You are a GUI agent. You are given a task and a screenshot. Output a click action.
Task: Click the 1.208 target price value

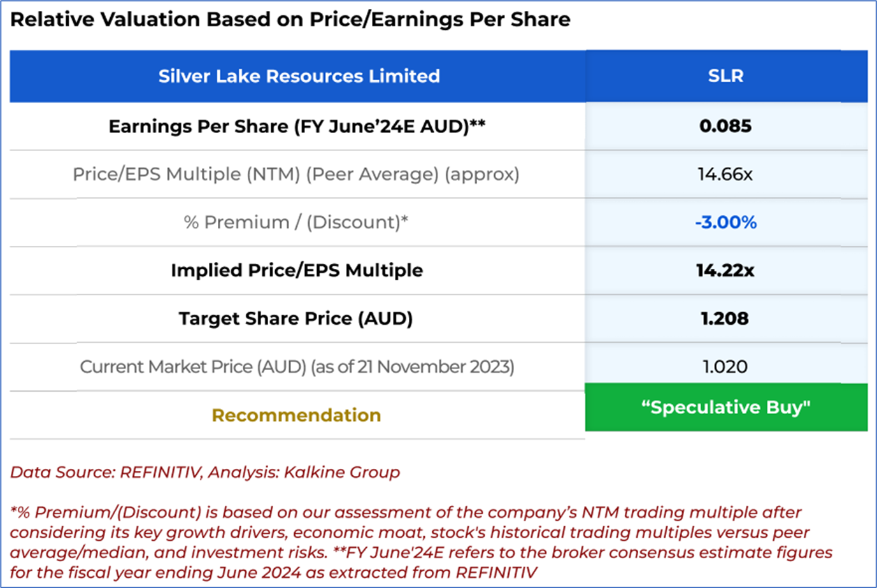[x=725, y=319]
